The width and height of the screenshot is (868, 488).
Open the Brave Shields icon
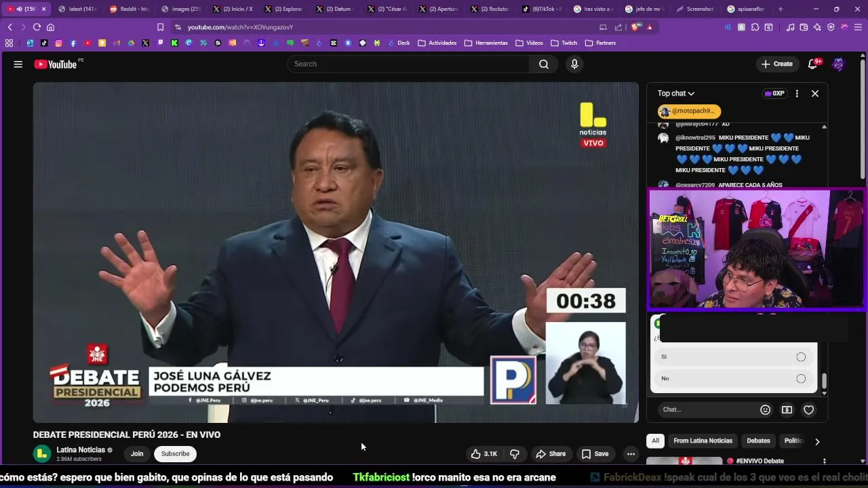pyautogui.click(x=635, y=27)
